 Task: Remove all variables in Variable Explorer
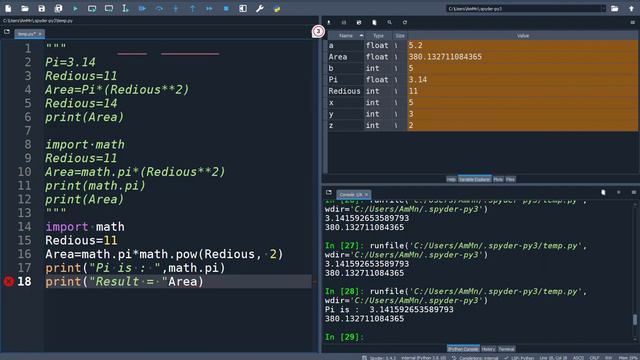click(x=374, y=22)
